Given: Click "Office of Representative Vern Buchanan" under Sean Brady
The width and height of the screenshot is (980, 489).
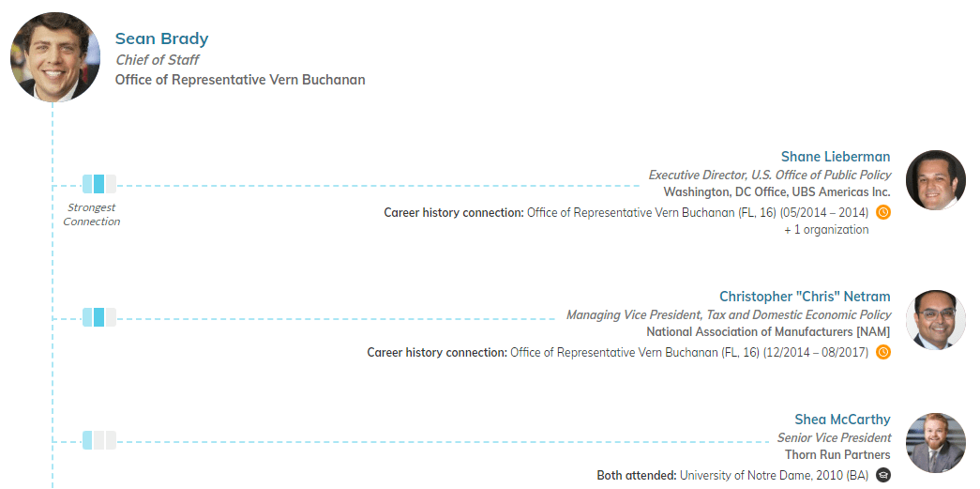Looking at the screenshot, I should [240, 80].
